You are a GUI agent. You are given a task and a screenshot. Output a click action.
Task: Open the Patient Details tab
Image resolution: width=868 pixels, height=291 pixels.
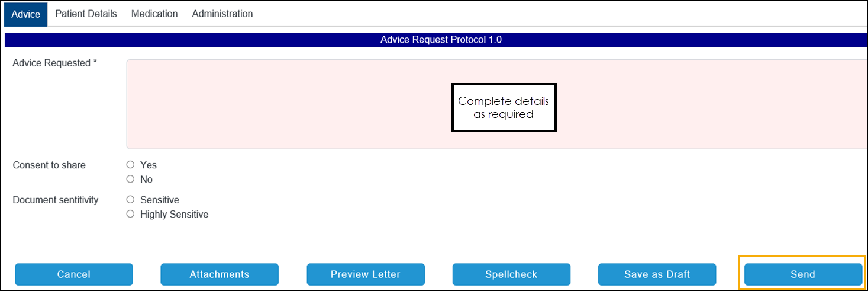86,14
